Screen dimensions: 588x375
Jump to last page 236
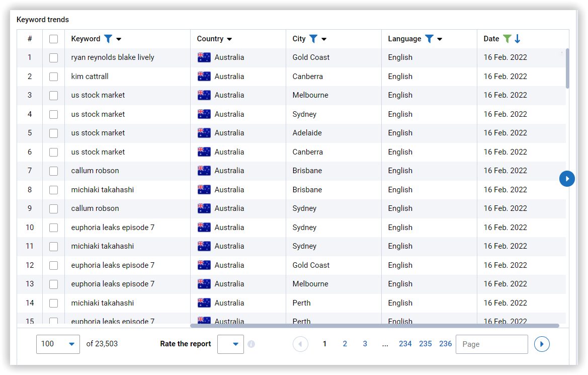pos(446,344)
